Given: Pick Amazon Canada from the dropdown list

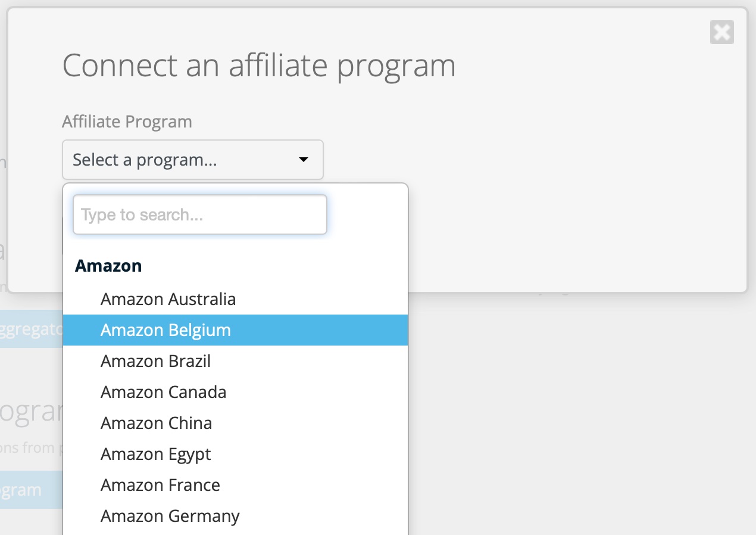Looking at the screenshot, I should [163, 392].
